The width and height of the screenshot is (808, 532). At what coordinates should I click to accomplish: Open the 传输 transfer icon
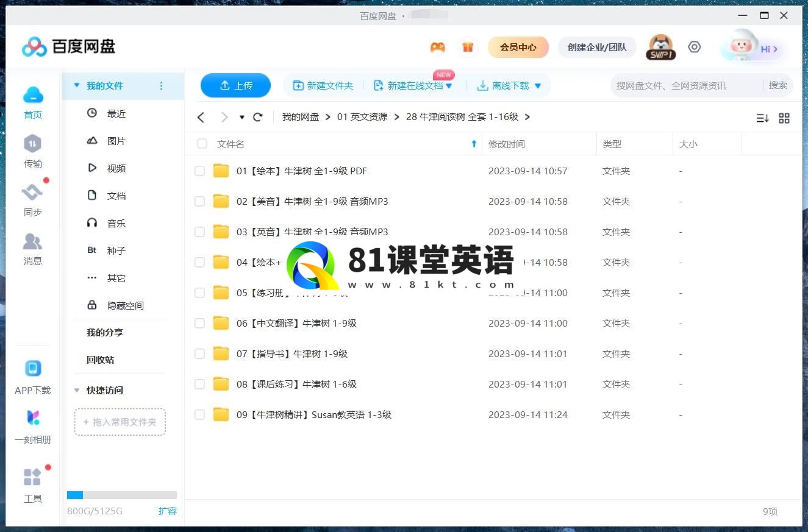pos(32,144)
